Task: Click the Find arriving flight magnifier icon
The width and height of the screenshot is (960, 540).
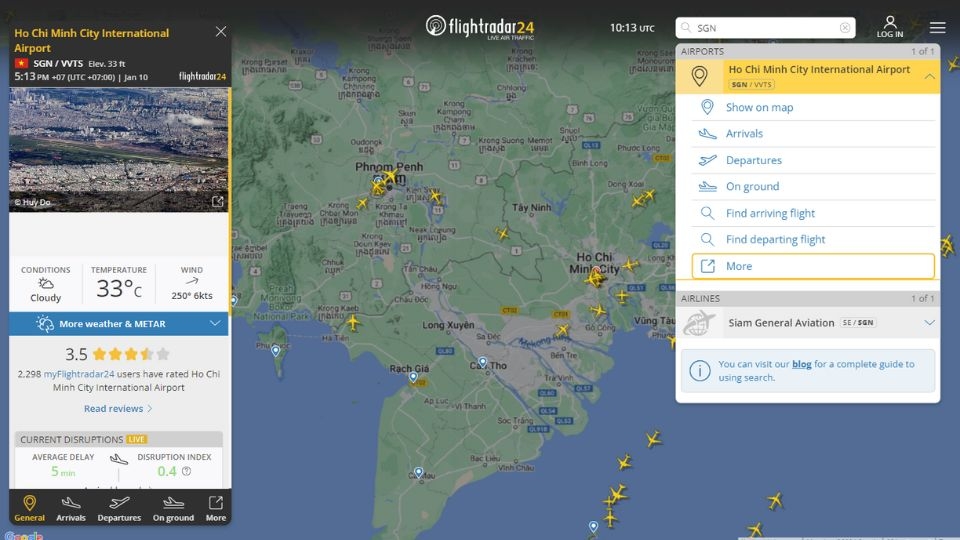Action: [707, 213]
